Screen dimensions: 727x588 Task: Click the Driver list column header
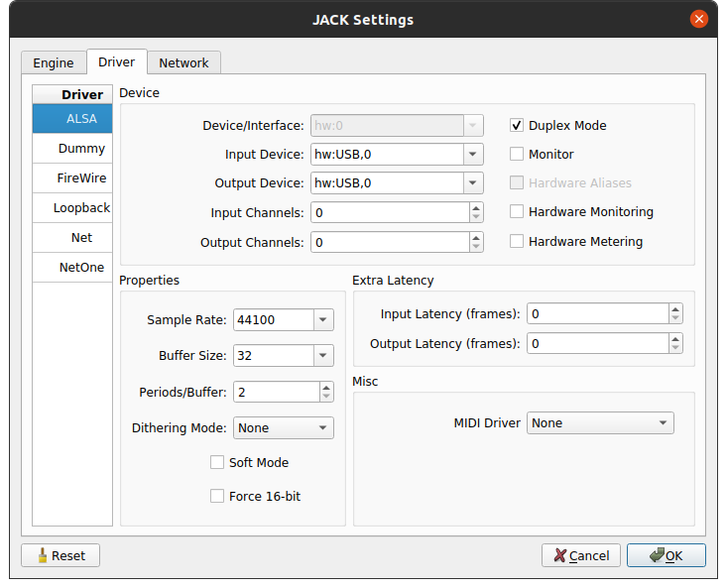(x=72, y=94)
